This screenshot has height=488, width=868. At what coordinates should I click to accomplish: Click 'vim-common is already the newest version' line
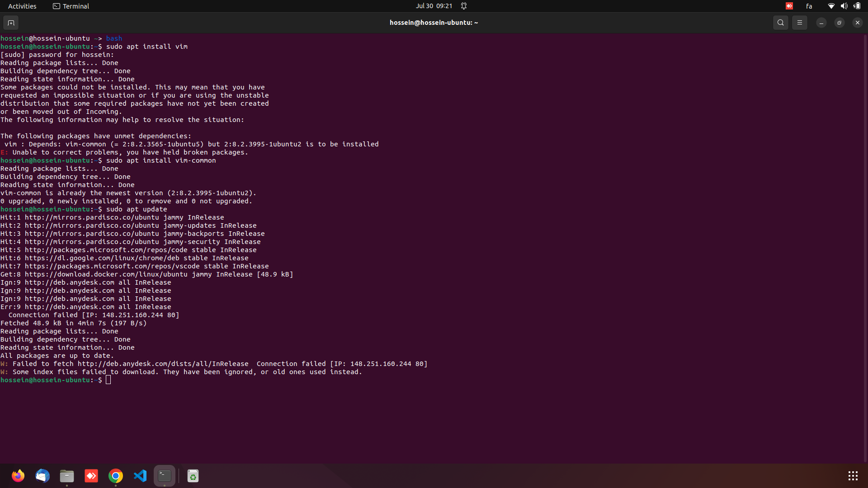[128, 193]
